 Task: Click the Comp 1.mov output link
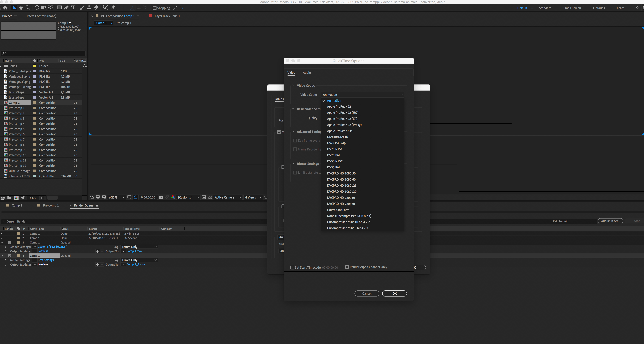[134, 251]
